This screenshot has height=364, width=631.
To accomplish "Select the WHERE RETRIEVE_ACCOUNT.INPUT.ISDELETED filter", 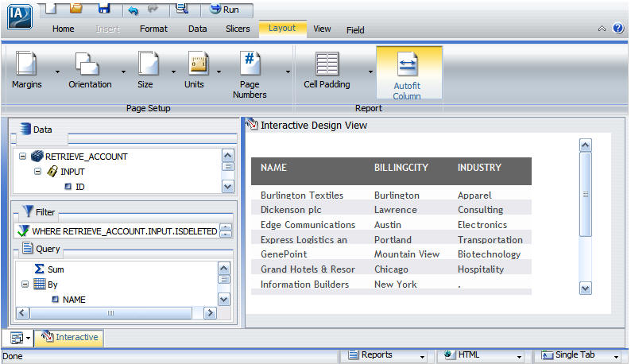I will click(x=124, y=231).
